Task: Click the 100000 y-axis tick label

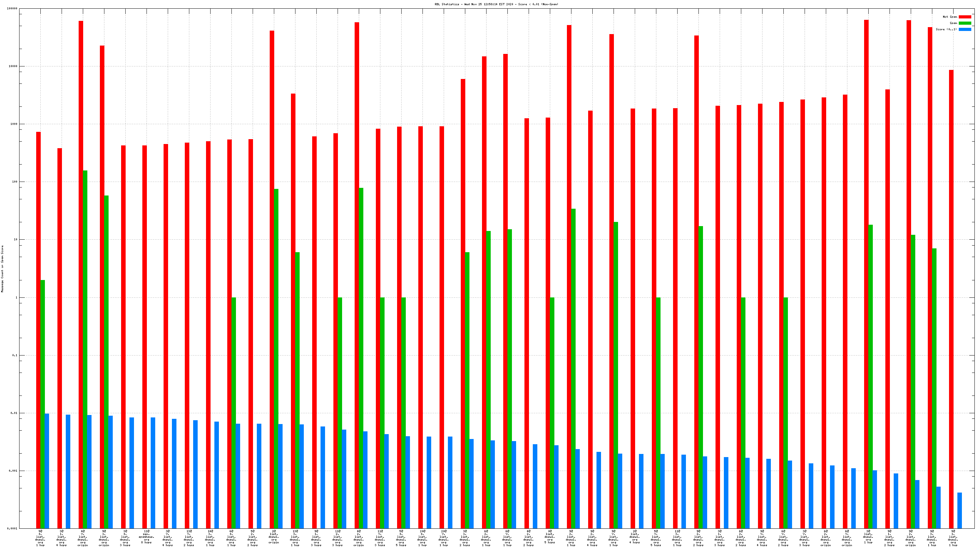Action: 12,8
